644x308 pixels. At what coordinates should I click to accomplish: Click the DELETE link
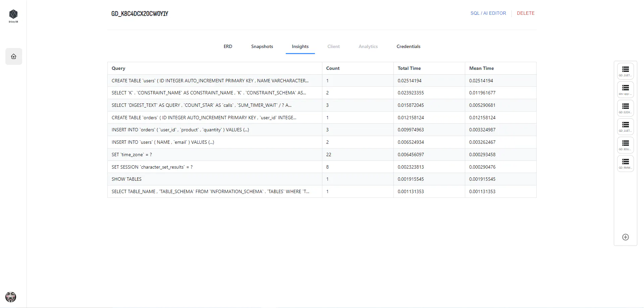(526, 13)
